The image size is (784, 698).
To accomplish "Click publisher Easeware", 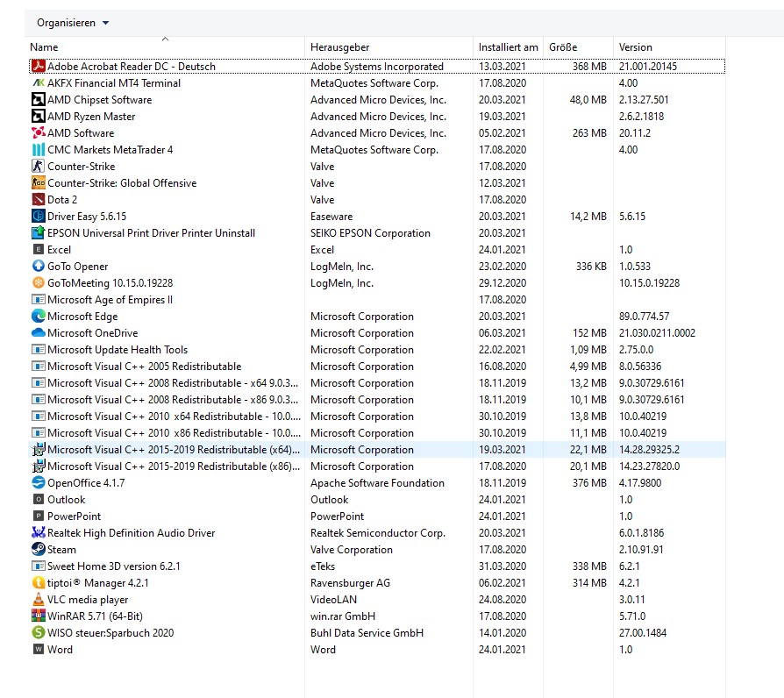I will tap(331, 217).
